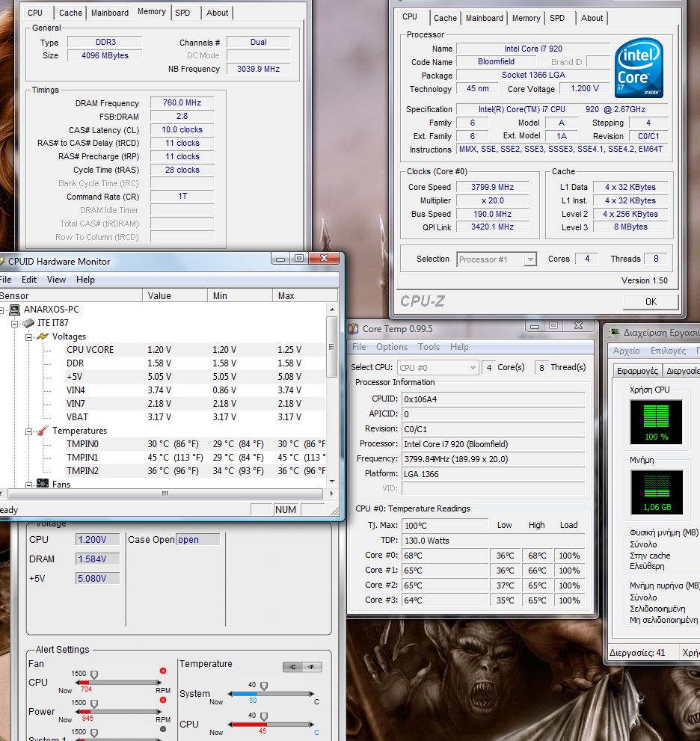Image resolution: width=700 pixels, height=741 pixels.
Task: Click the Case Open status field
Action: [197, 540]
